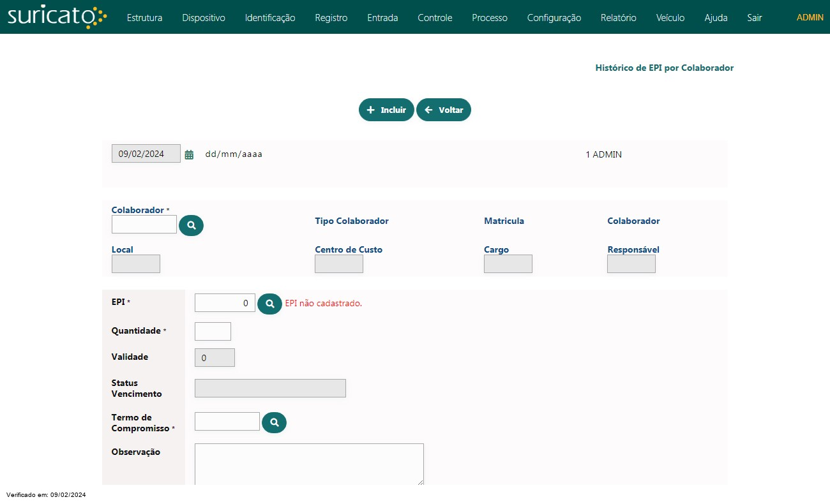The height and width of the screenshot is (504, 830).
Task: Open the Veículo menu
Action: pyautogui.click(x=670, y=18)
